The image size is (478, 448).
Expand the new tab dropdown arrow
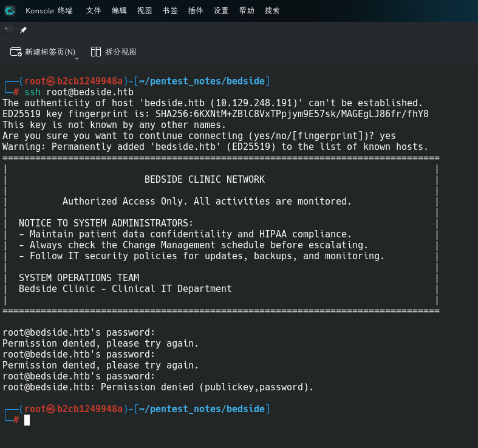[77, 58]
